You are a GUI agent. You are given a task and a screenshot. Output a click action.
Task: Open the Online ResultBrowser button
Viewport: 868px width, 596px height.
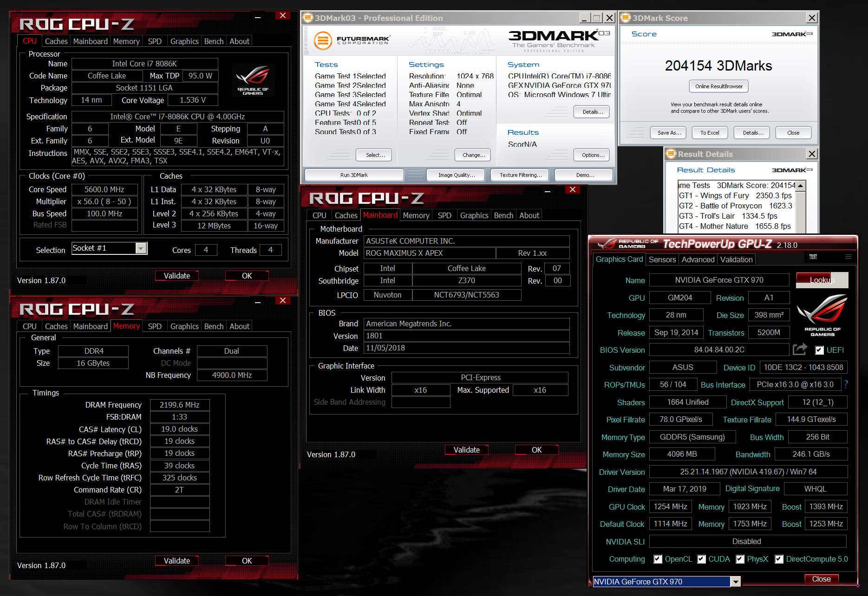[718, 86]
